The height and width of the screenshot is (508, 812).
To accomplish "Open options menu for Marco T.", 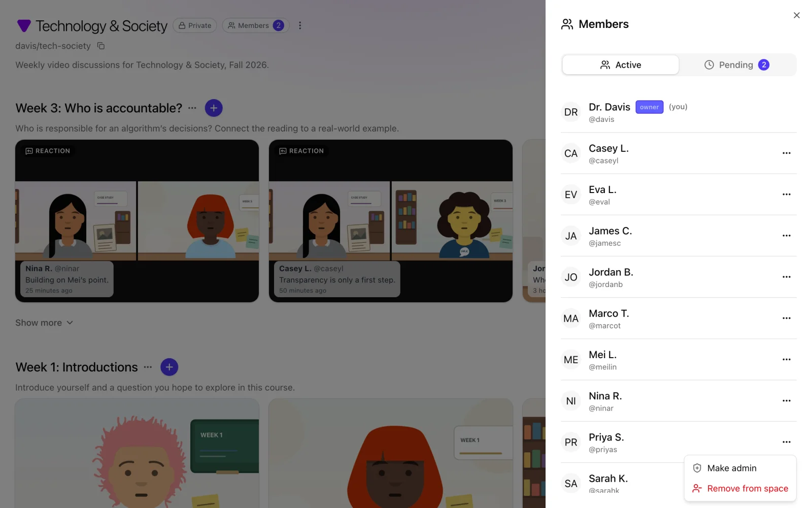I will coord(786,318).
